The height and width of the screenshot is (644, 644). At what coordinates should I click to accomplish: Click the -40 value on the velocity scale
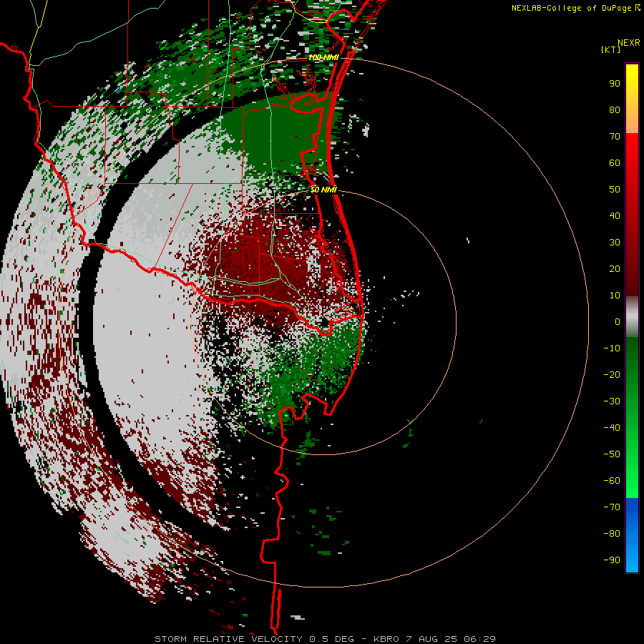click(x=612, y=428)
